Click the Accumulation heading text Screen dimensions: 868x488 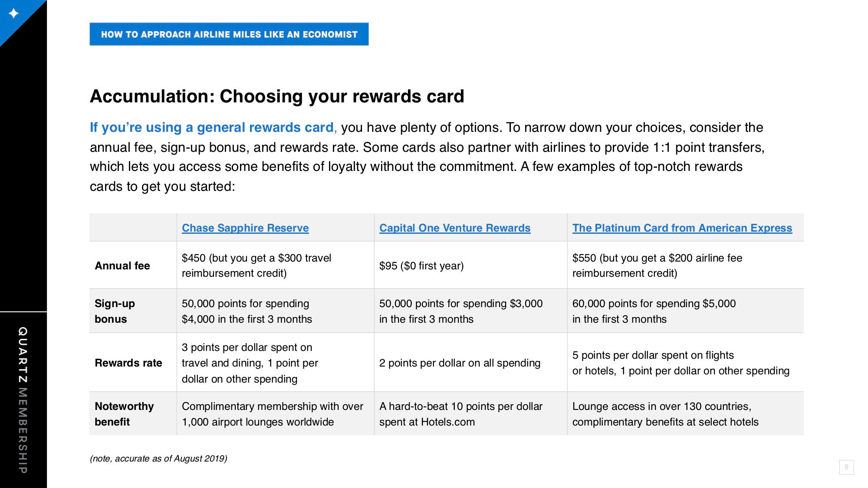pos(277,96)
